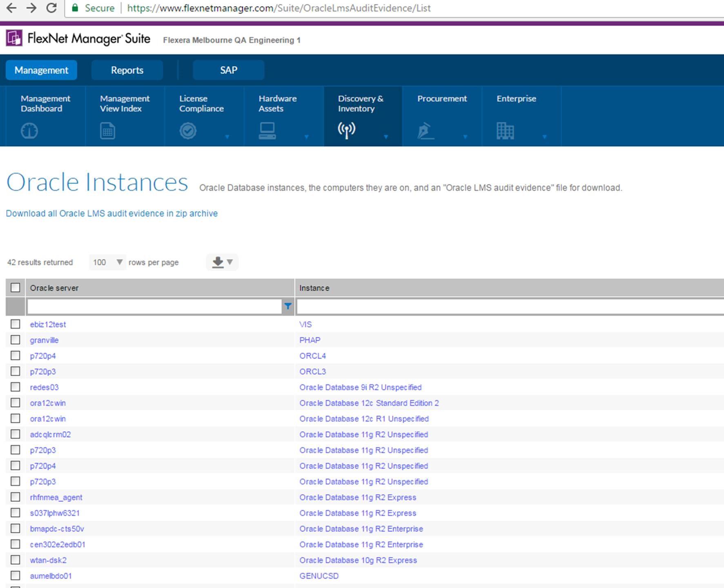Click the Instance filter text box
Viewport: 724px width, 588px height.
pyautogui.click(x=510, y=306)
